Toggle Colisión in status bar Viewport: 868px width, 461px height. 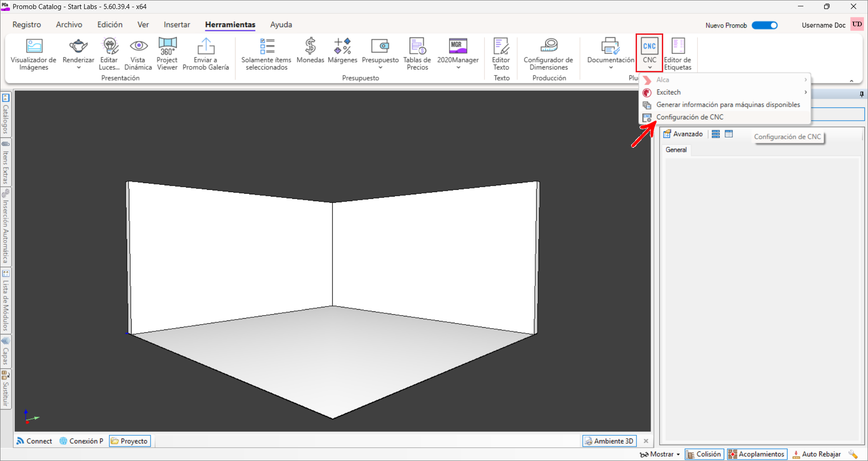point(704,454)
